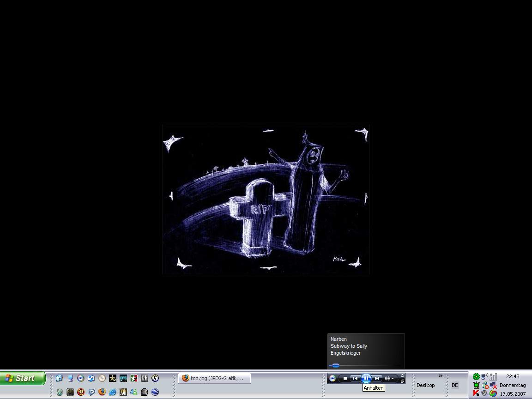Restore the media player to full window
Image resolution: width=532 pixels, height=399 pixels.
click(402, 381)
